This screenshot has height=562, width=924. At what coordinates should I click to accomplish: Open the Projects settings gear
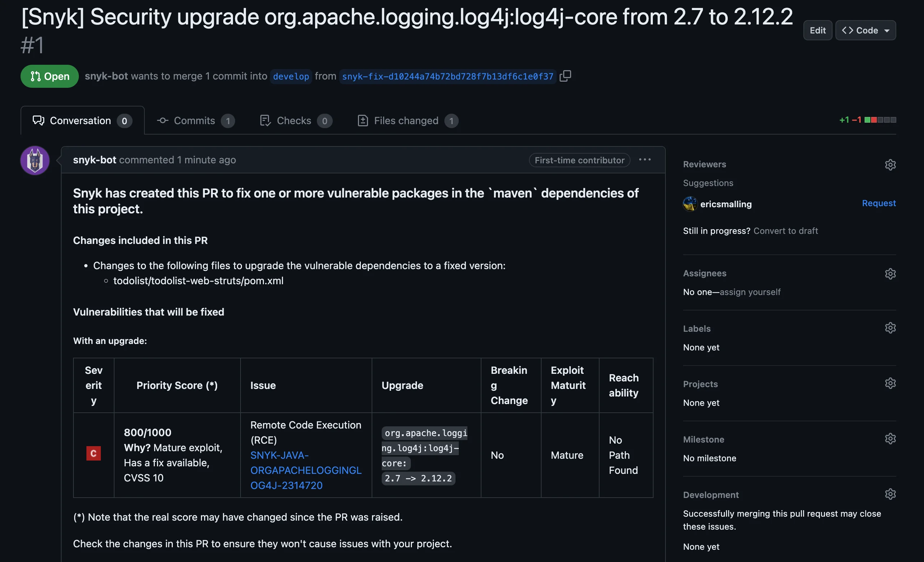pyautogui.click(x=890, y=382)
